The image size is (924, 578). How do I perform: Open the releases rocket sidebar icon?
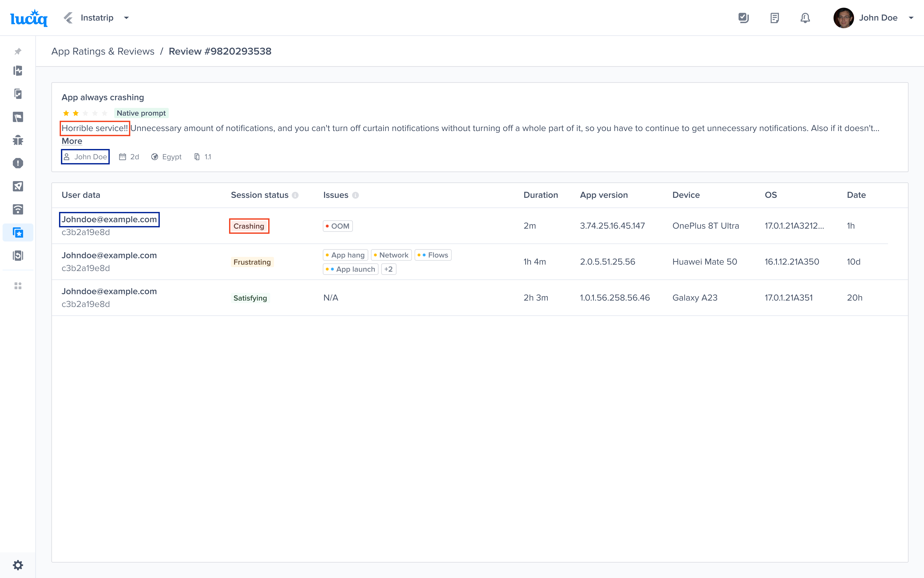18,186
